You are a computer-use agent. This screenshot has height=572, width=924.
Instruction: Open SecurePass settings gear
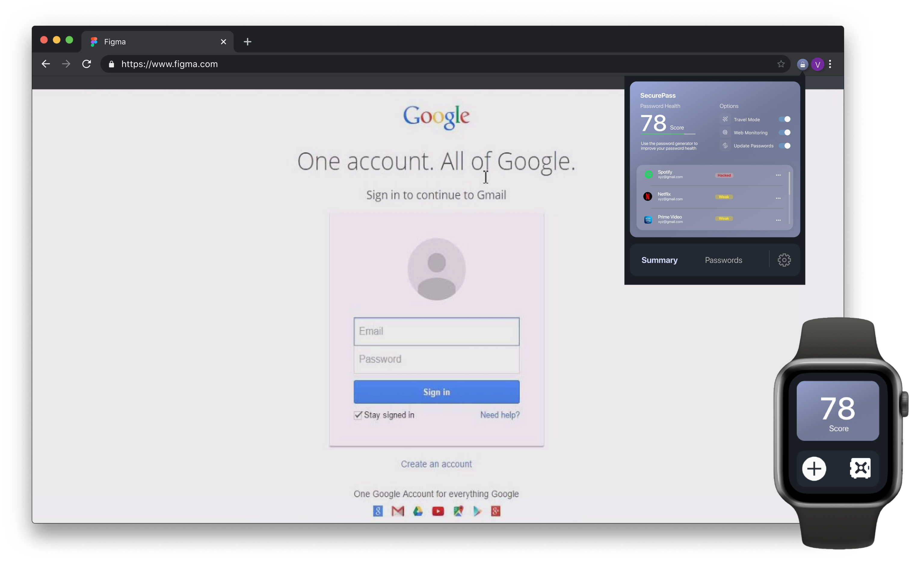784,260
